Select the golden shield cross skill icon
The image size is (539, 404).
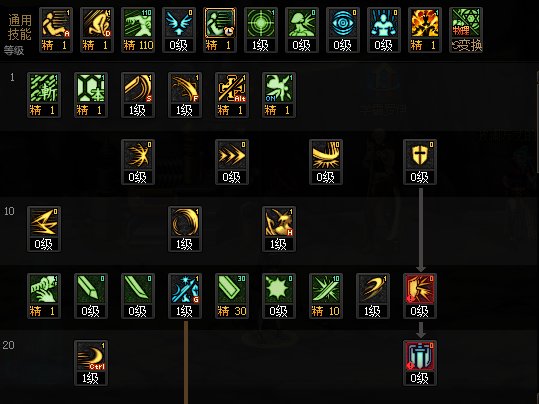click(420, 162)
